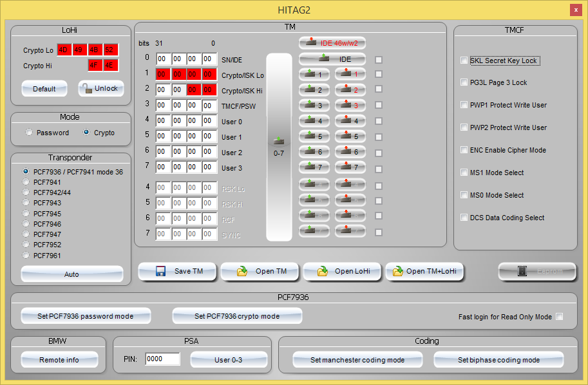Read page 1 with the green-arrow button
The width and height of the screenshot is (588, 385).
[314, 74]
